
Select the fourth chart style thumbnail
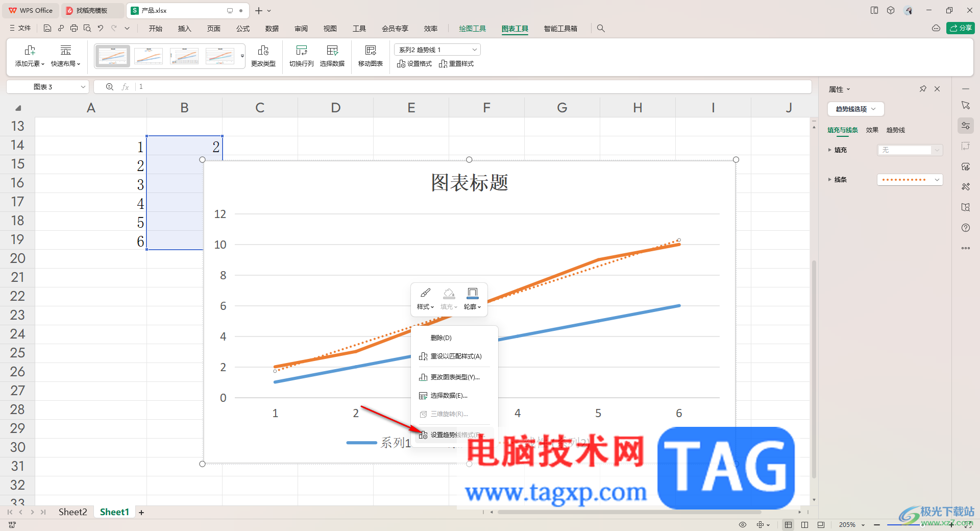pos(220,56)
